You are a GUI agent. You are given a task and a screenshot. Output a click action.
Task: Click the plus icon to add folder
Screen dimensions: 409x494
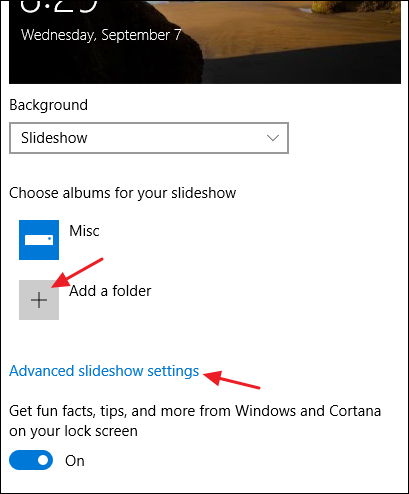(39, 300)
